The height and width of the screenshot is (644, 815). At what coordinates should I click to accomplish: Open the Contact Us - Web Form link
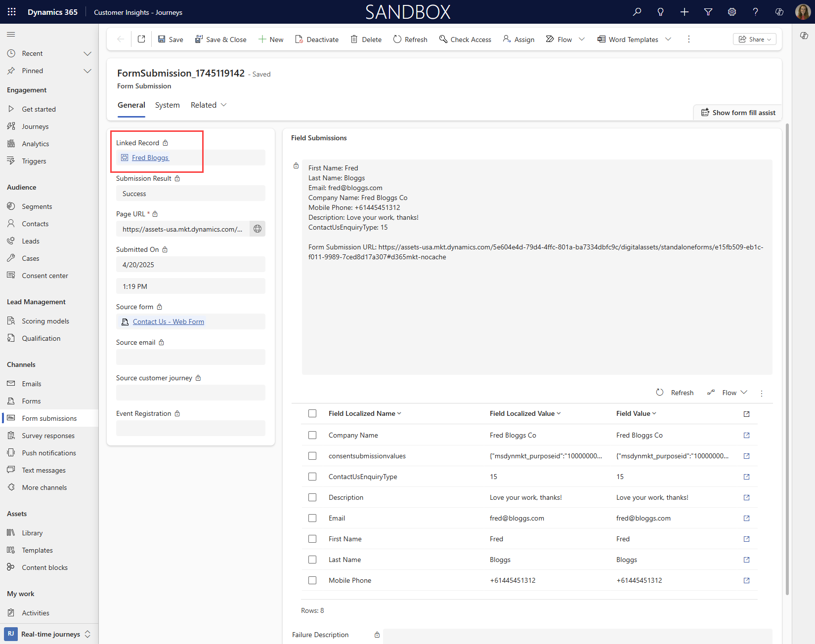(169, 322)
